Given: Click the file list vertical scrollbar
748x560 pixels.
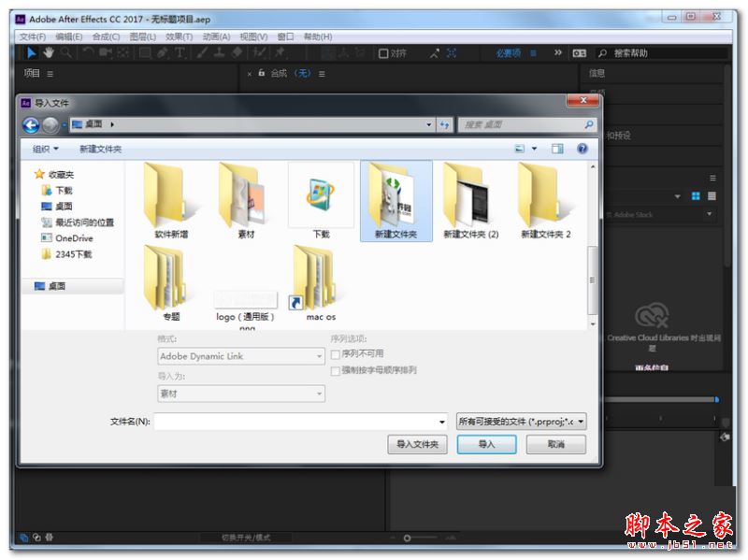Looking at the screenshot, I should coord(592,280).
